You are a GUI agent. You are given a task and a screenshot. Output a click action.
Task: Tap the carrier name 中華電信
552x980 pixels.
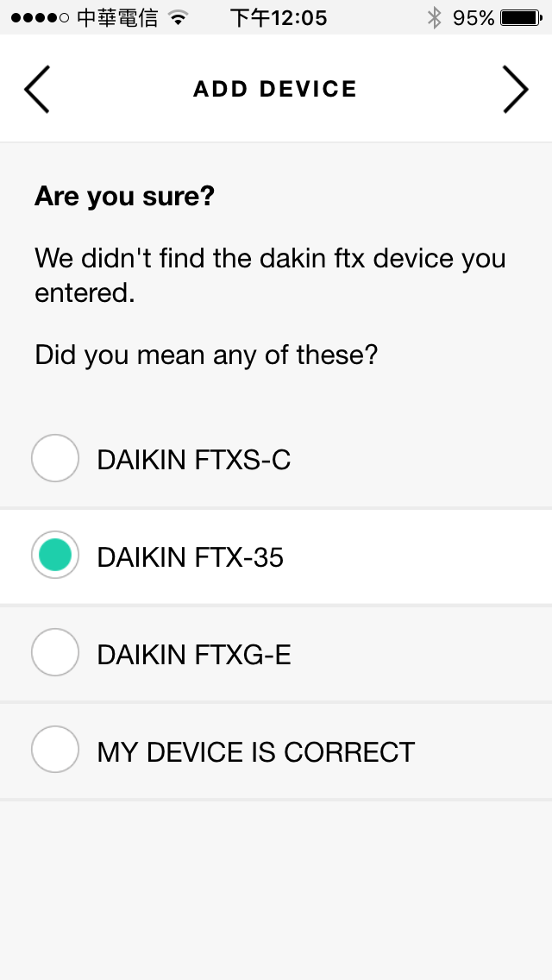pos(117,17)
